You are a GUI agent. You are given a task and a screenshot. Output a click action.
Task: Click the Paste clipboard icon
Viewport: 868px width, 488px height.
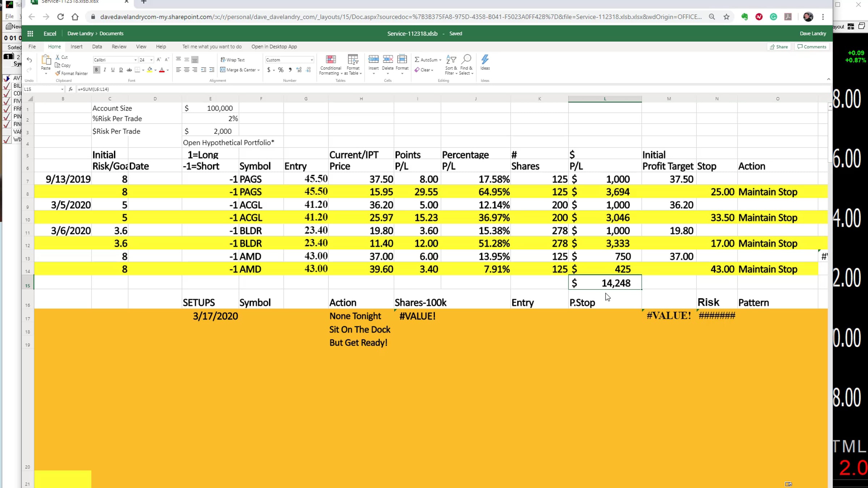tap(46, 60)
